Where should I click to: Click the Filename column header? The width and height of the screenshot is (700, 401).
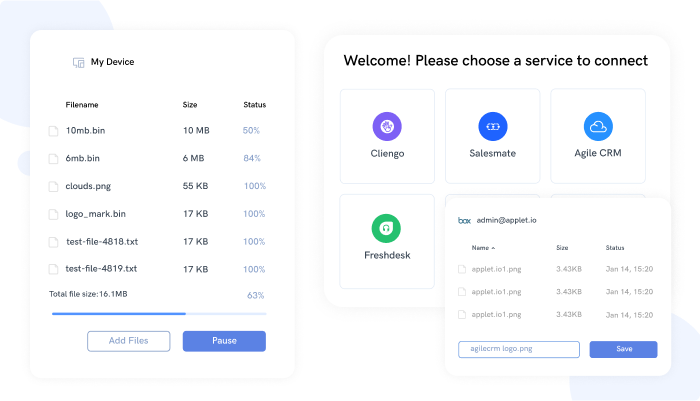pos(82,105)
